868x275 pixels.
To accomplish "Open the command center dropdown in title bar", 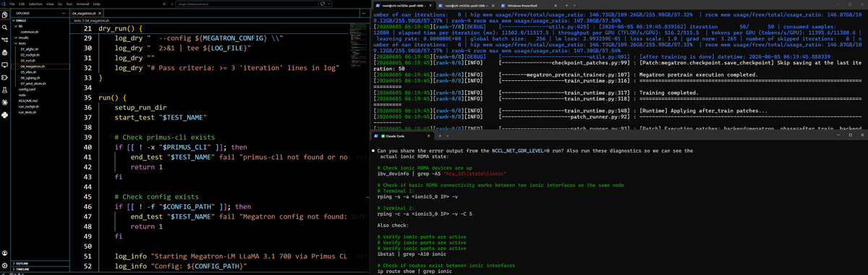I will 328,4.
